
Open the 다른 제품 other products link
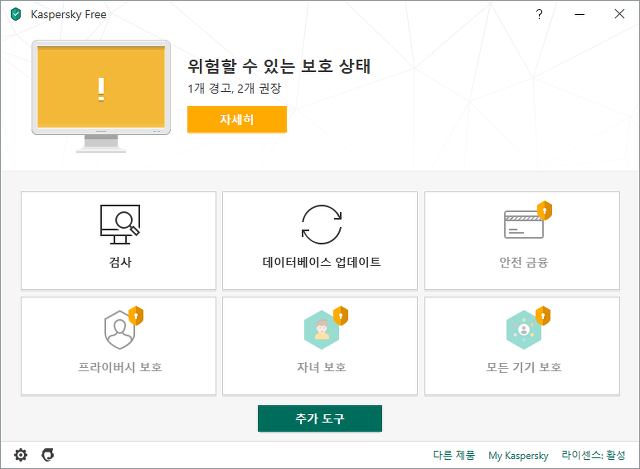(x=454, y=455)
